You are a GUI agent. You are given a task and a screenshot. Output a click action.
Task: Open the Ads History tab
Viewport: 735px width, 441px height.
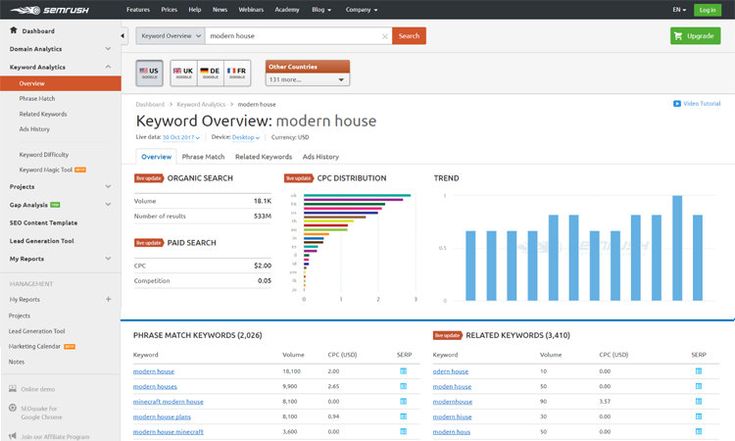coord(320,157)
